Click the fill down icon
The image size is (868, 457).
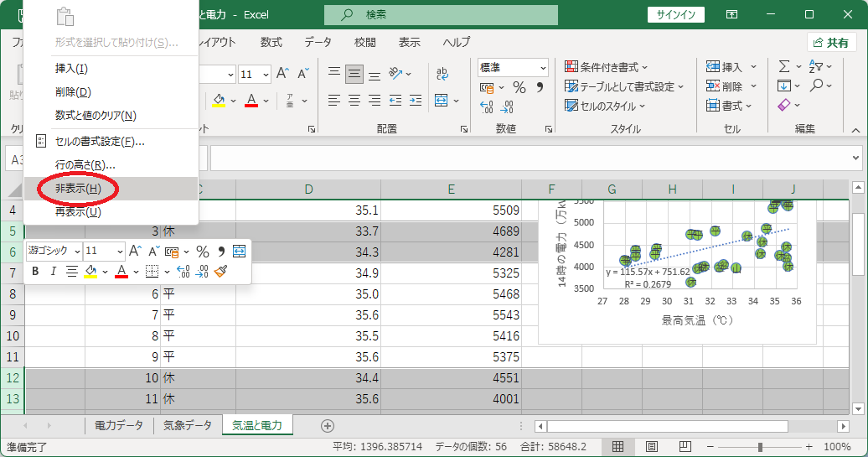coord(784,86)
